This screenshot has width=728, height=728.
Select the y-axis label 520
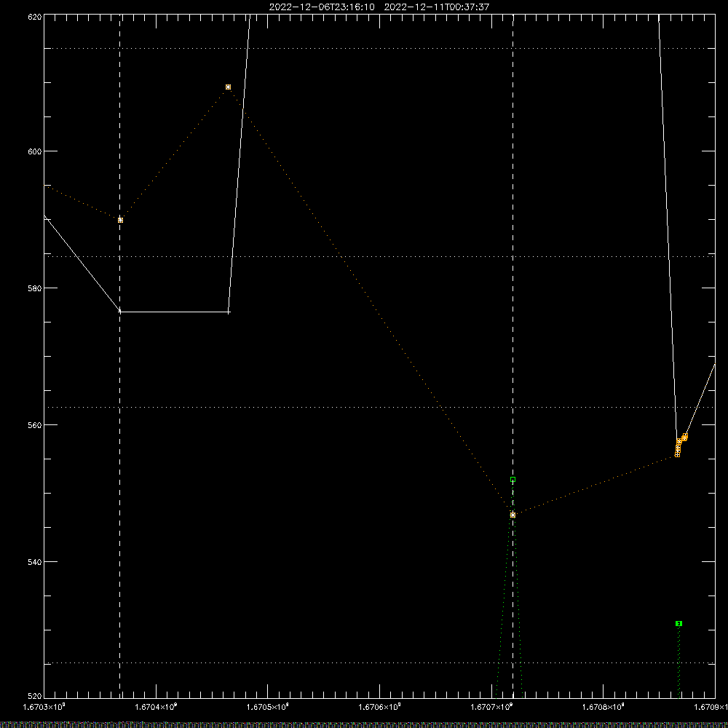pyautogui.click(x=35, y=695)
